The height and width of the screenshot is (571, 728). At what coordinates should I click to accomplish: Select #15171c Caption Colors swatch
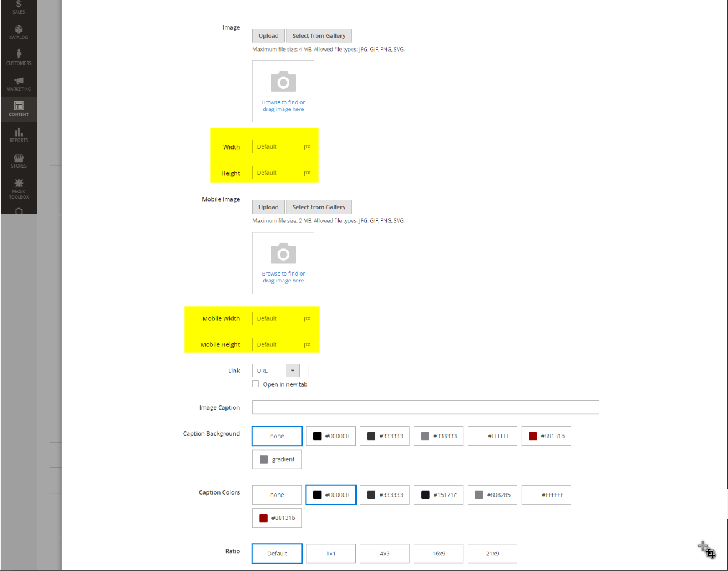[439, 495]
